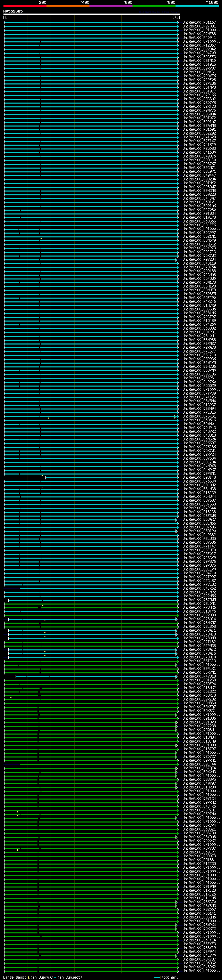The image size is (222, 980).
Task: Select hit label UniRef100_B0DAX7
Action: point(199,519)
